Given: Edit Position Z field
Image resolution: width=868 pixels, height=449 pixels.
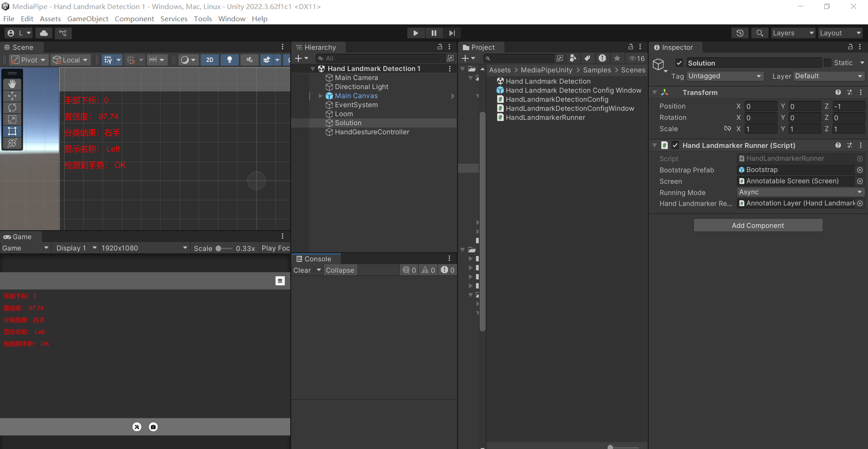Looking at the screenshot, I should coord(849,106).
